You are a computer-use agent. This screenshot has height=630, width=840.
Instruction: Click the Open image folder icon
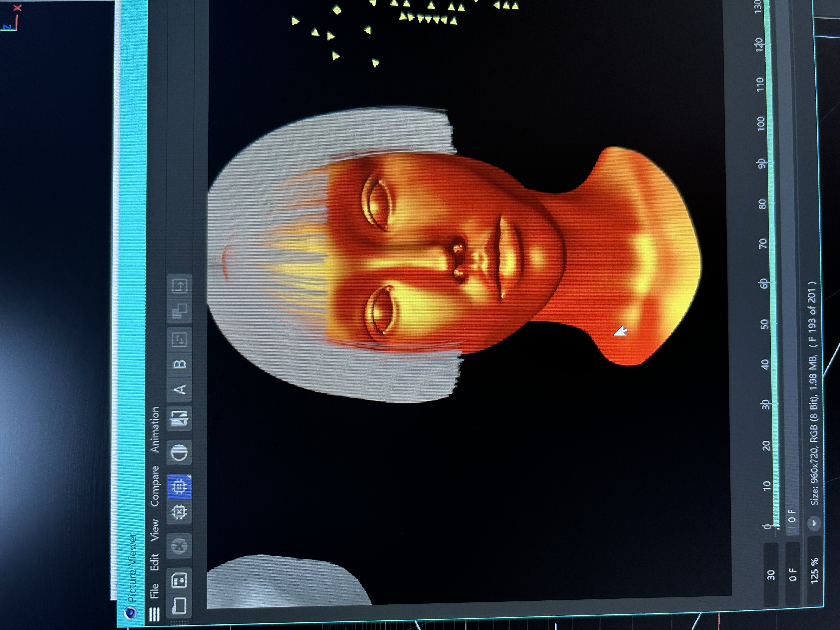click(x=179, y=606)
